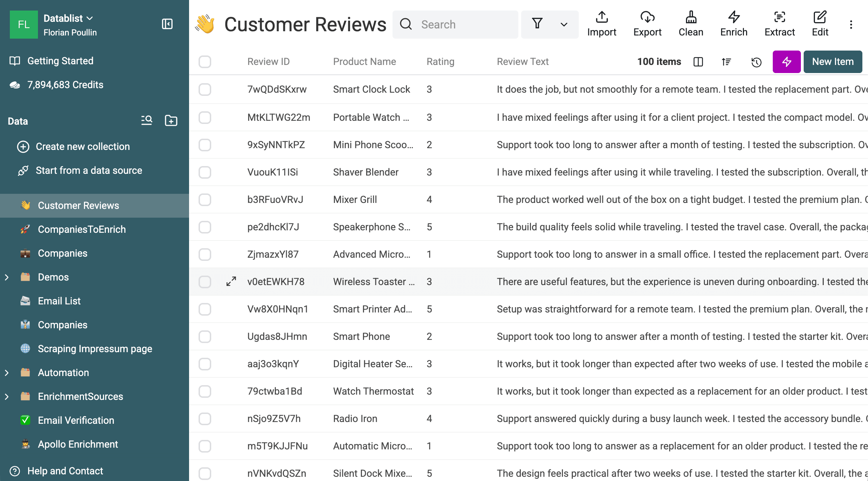Screen dimensions: 868x481
Task: Click the purple lightning action button
Action: pyautogui.click(x=786, y=62)
